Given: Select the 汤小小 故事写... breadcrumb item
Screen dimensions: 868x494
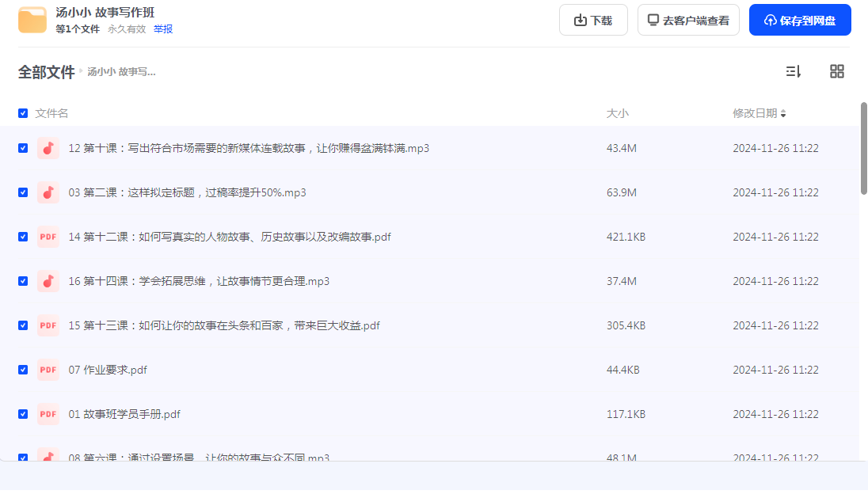Looking at the screenshot, I should click(121, 72).
